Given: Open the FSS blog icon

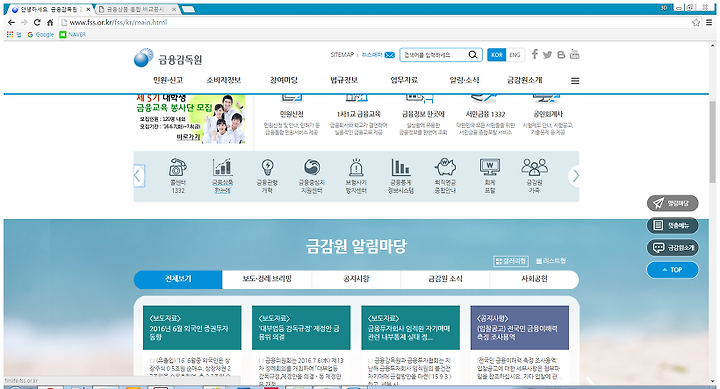Looking at the screenshot, I should [561, 55].
